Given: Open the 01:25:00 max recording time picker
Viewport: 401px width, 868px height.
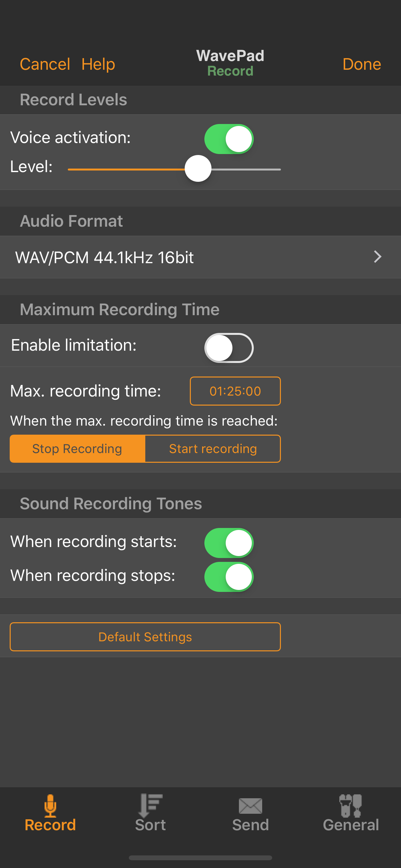Looking at the screenshot, I should click(235, 391).
